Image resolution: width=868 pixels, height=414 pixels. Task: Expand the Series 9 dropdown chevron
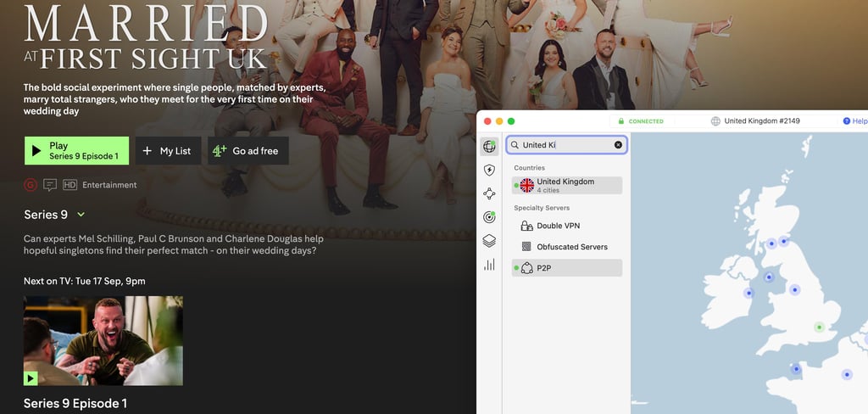(x=81, y=215)
